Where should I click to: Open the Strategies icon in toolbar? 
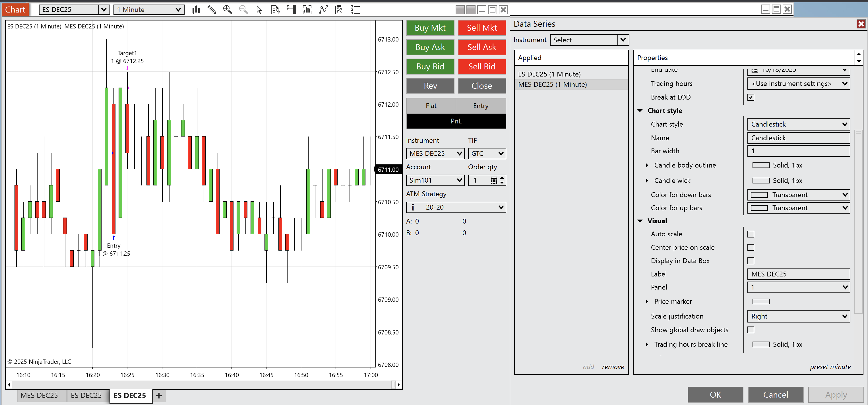point(339,10)
